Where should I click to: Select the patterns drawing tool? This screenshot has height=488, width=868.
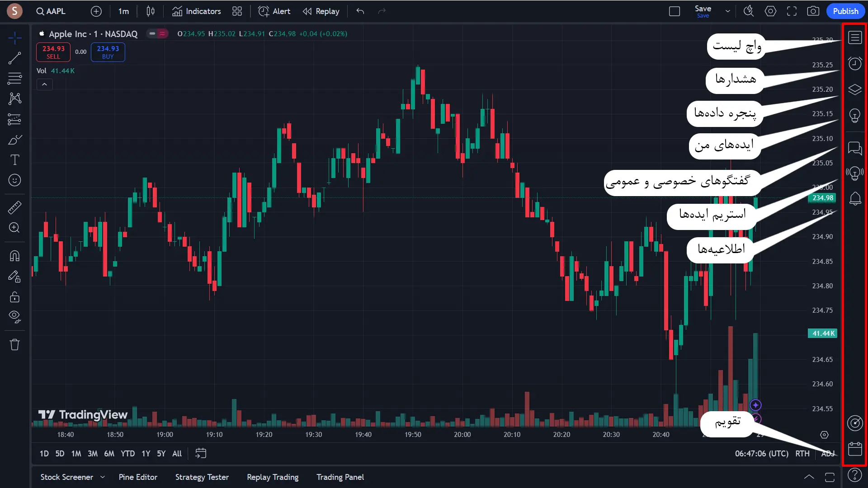[15, 99]
